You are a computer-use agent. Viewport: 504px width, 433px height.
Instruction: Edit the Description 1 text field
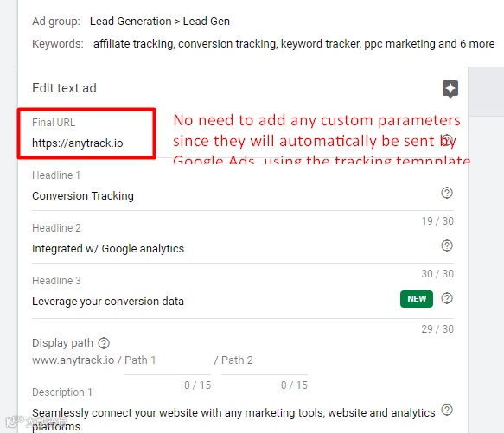233,419
